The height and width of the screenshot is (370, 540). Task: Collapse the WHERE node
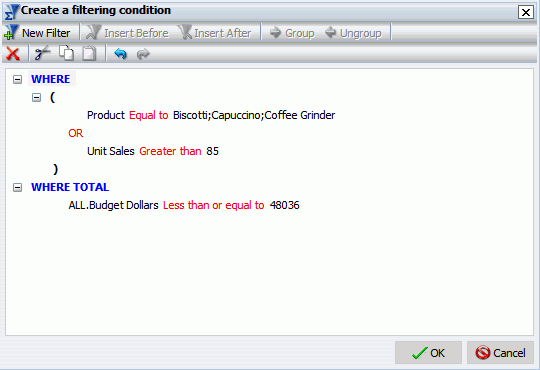point(18,80)
